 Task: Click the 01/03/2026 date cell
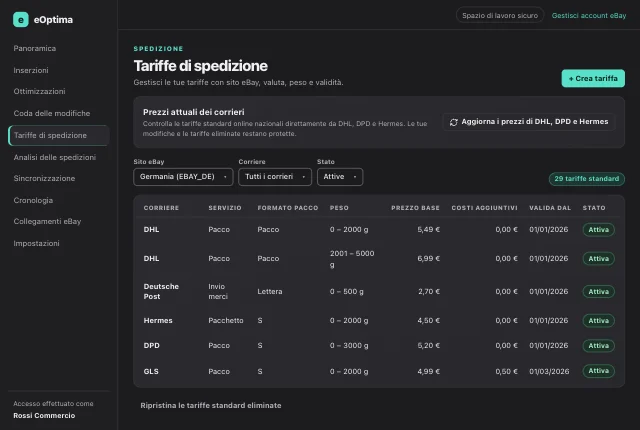549,372
